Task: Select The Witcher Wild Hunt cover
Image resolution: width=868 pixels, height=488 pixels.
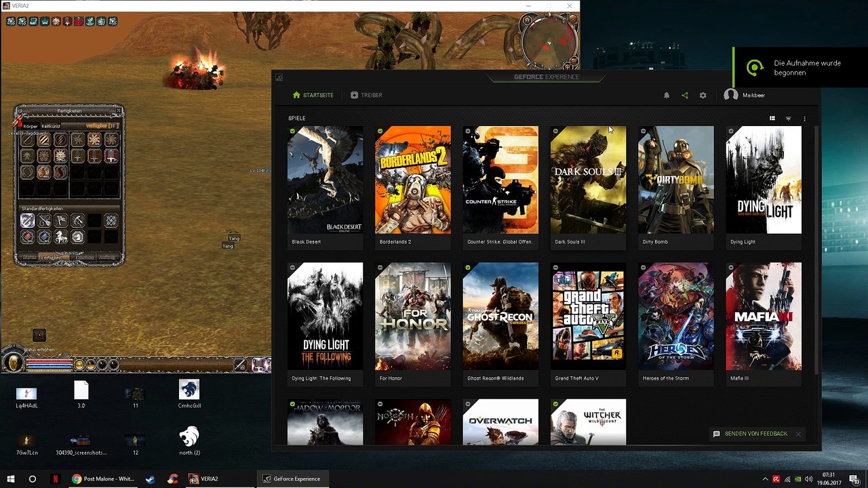Action: pyautogui.click(x=588, y=422)
